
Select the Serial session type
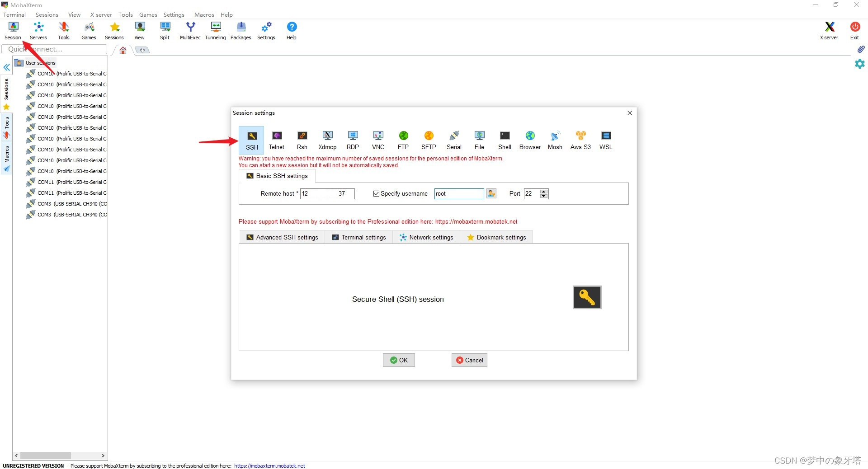(x=454, y=141)
